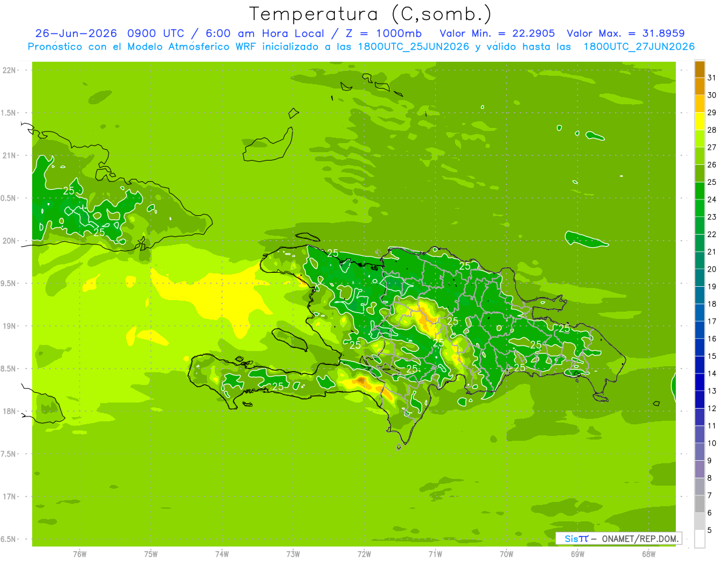Click the "5" colorbar legend value
Image resolution: width=728 pixels, height=562 pixels.
[x=709, y=530]
